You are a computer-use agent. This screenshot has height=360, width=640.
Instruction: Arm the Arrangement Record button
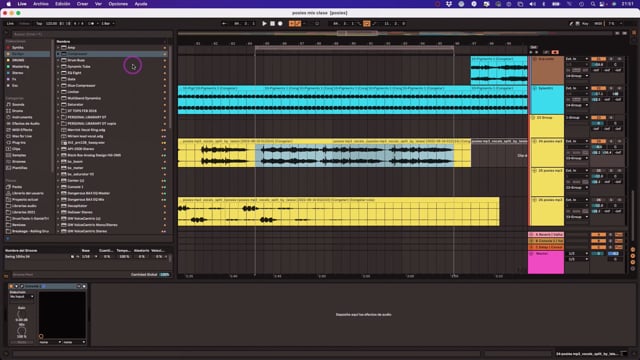tap(280, 24)
